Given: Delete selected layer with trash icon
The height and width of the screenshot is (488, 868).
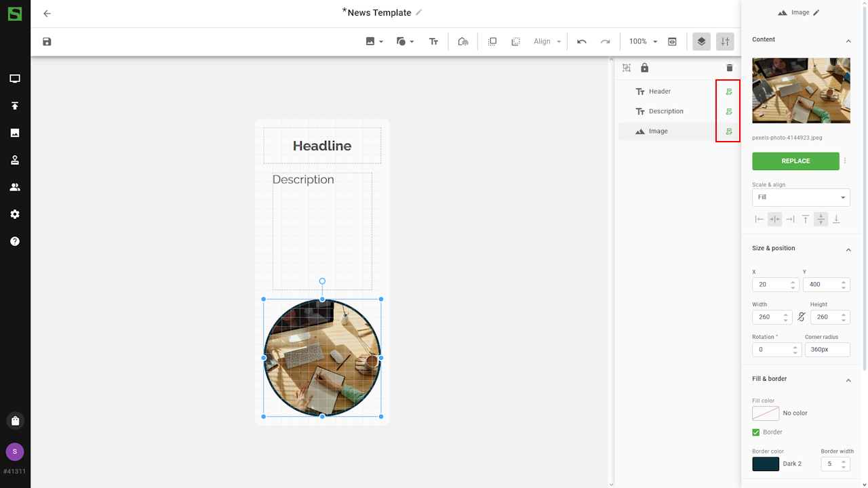Looking at the screenshot, I should click(x=730, y=68).
